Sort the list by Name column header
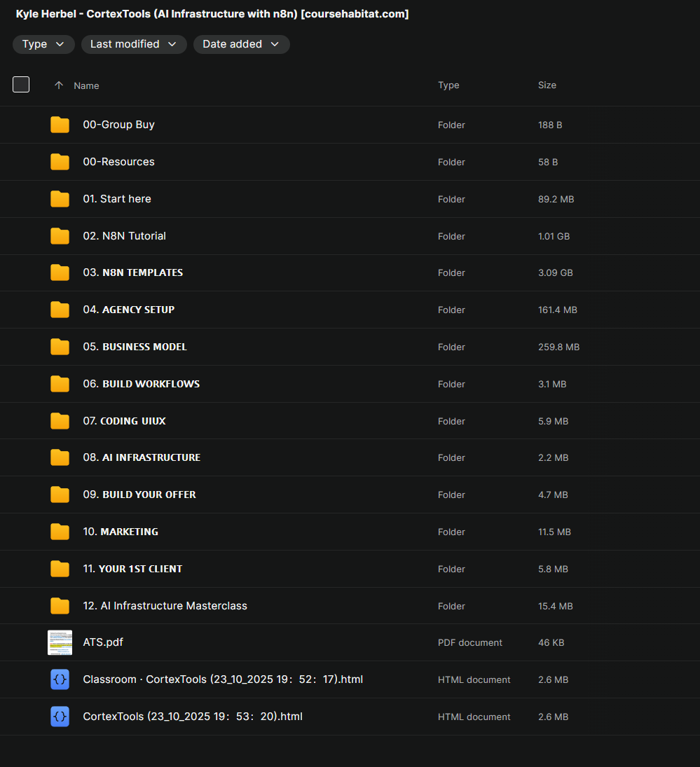 tap(86, 85)
